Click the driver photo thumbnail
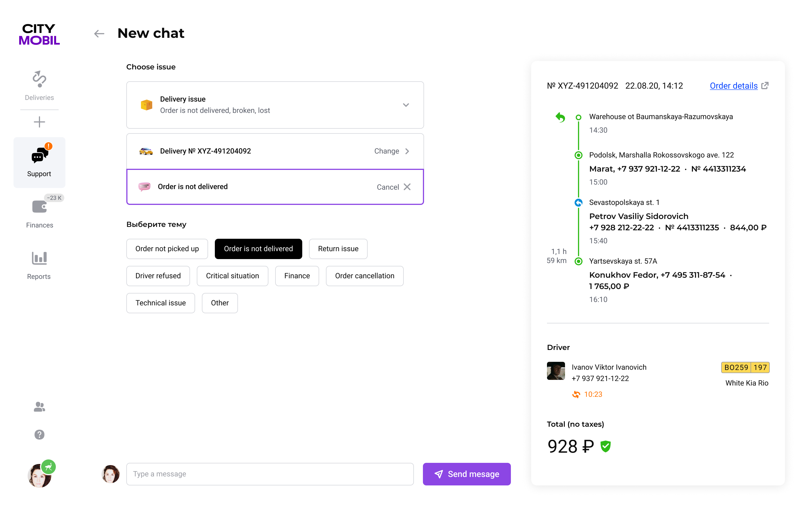The image size is (812, 508). (556, 371)
